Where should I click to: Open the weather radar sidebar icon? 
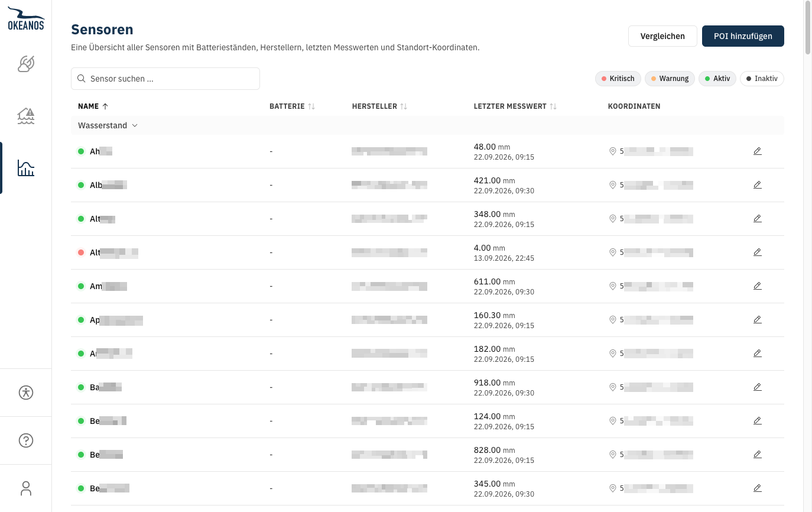[x=26, y=64]
